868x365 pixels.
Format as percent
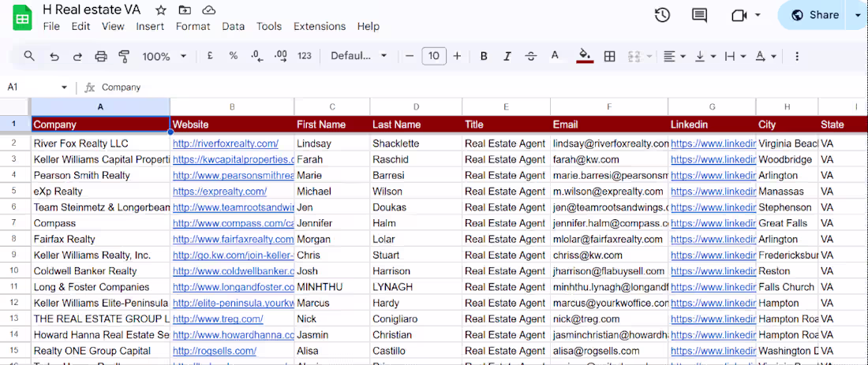(234, 56)
